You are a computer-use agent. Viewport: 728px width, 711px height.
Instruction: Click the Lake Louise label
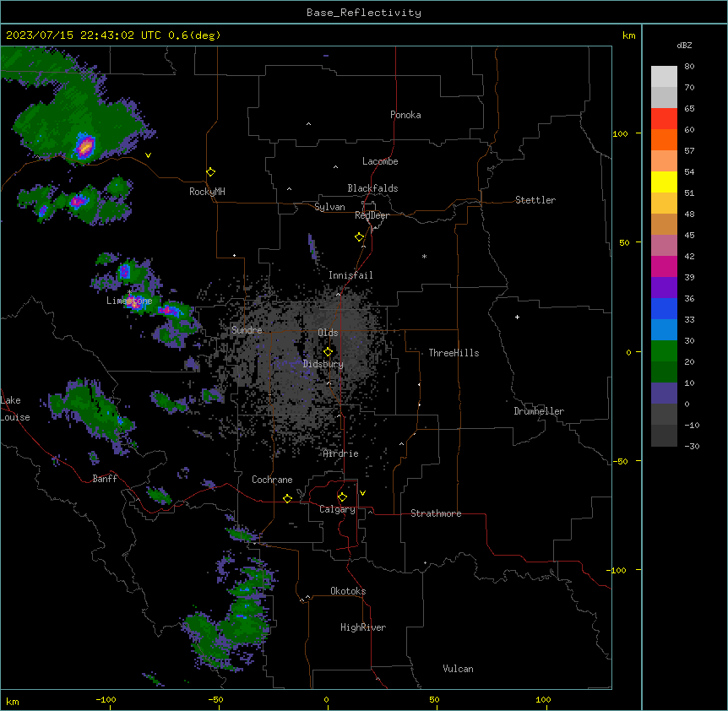[x=15, y=409]
